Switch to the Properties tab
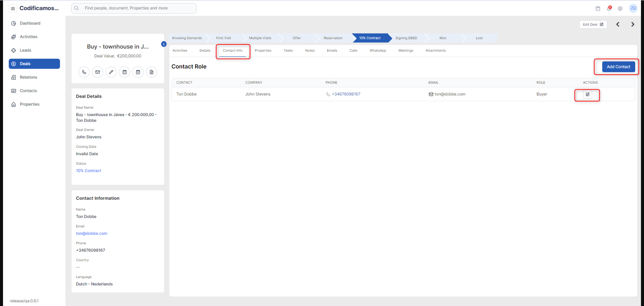 263,51
